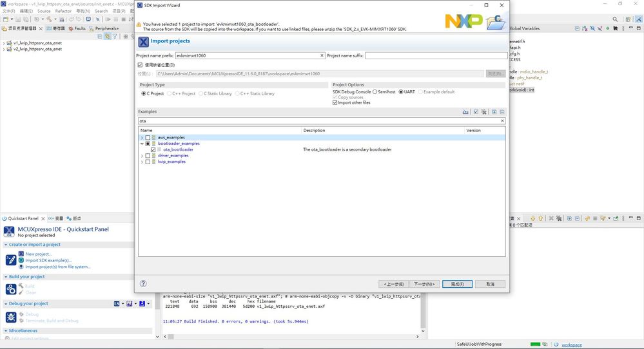Screen dimensions: 644x349
Task: Click the examples filter field containing 'ota'
Action: (x=322, y=121)
